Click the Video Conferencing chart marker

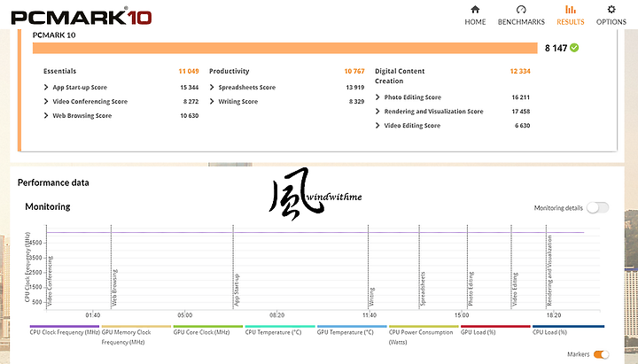click(50, 281)
